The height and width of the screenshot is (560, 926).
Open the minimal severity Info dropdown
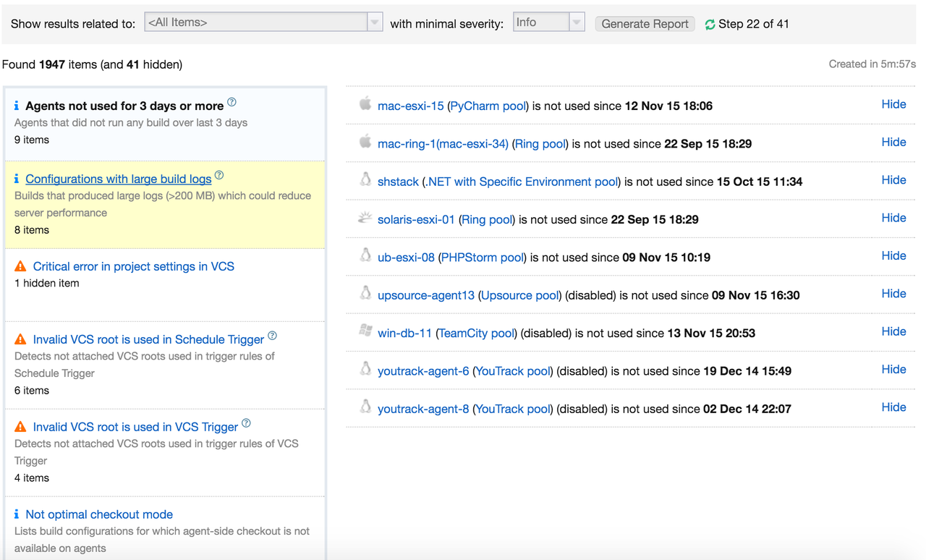pos(549,22)
